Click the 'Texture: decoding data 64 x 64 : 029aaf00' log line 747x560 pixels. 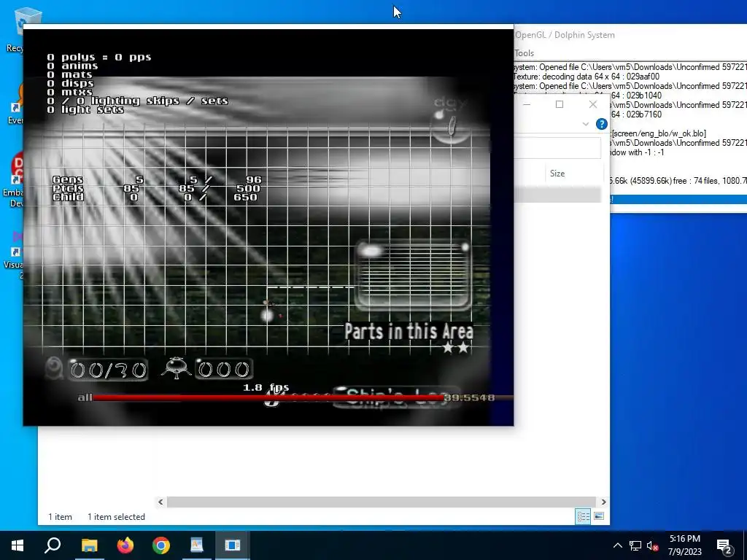(x=587, y=76)
